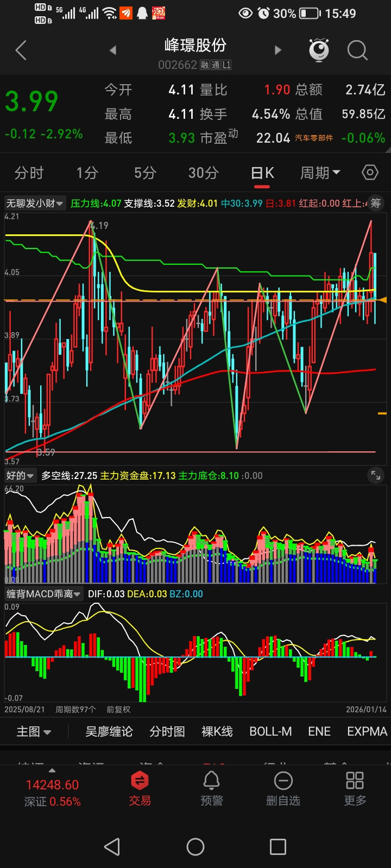The height and width of the screenshot is (868, 391).
Task: Open the search magnifier icon
Action: tap(357, 50)
